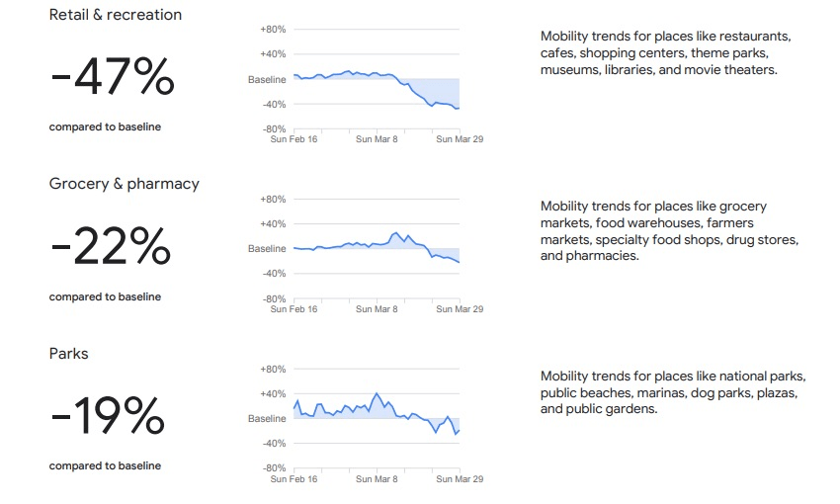Image resolution: width=840 pixels, height=504 pixels.
Task: Click "compared to baseline" under -47%
Action: point(105,126)
